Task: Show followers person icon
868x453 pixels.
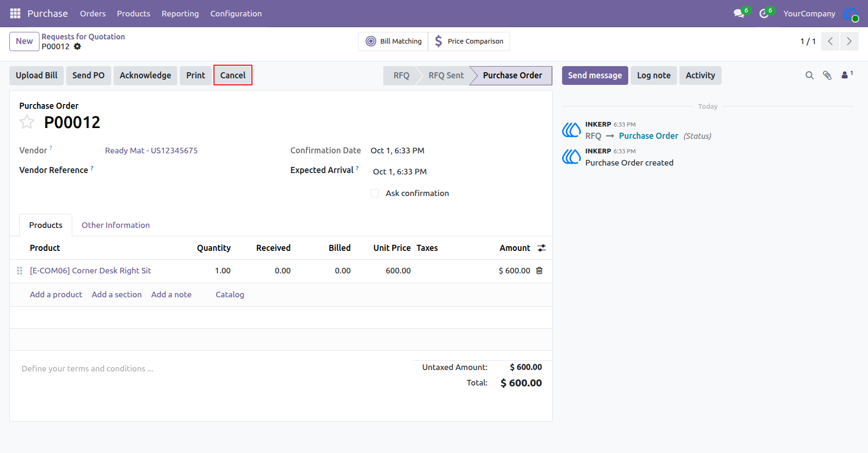Action: click(847, 75)
